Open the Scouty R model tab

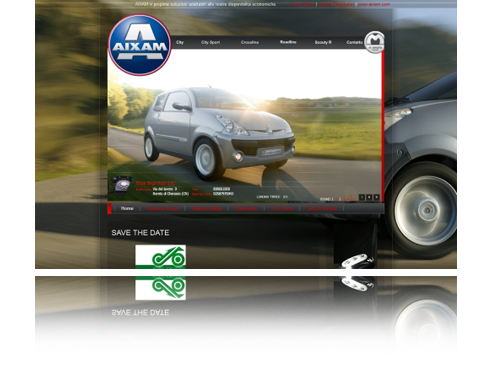pyautogui.click(x=323, y=42)
